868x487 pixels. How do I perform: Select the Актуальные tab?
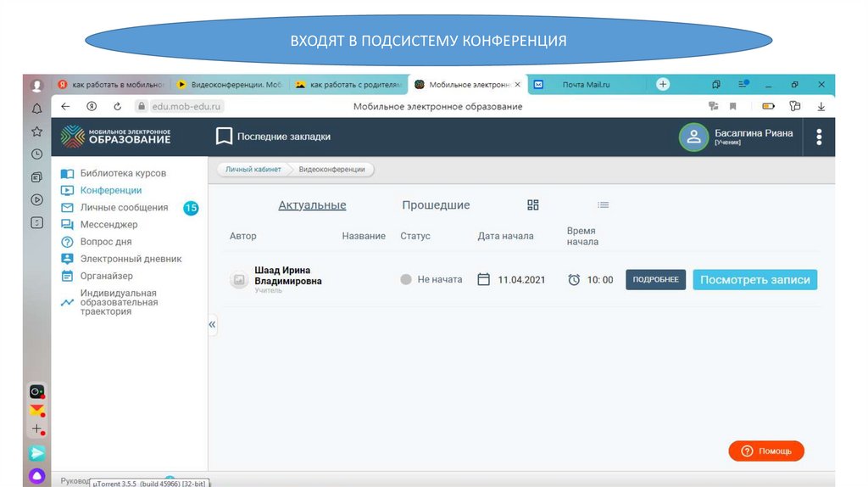pos(312,205)
